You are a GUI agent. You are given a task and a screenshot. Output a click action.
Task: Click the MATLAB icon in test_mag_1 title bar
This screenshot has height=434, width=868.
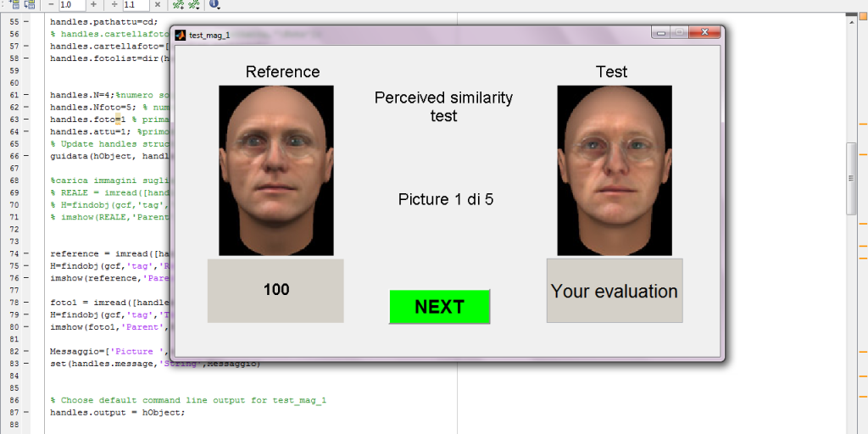click(180, 35)
